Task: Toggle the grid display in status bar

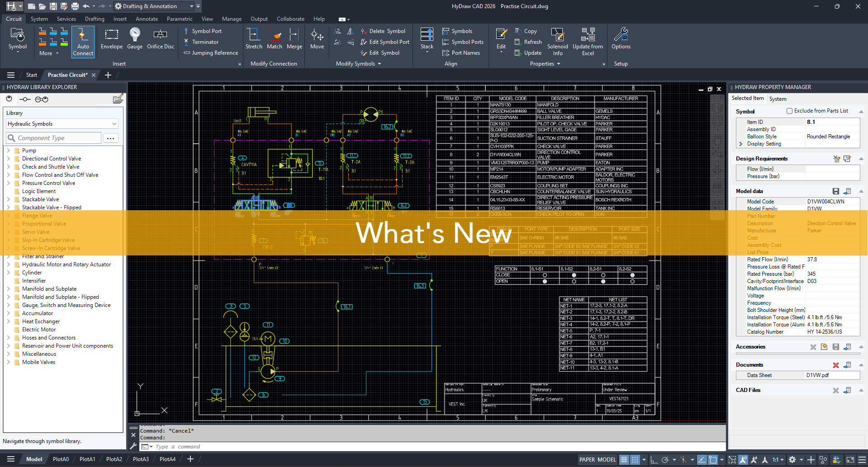Action: point(624,460)
